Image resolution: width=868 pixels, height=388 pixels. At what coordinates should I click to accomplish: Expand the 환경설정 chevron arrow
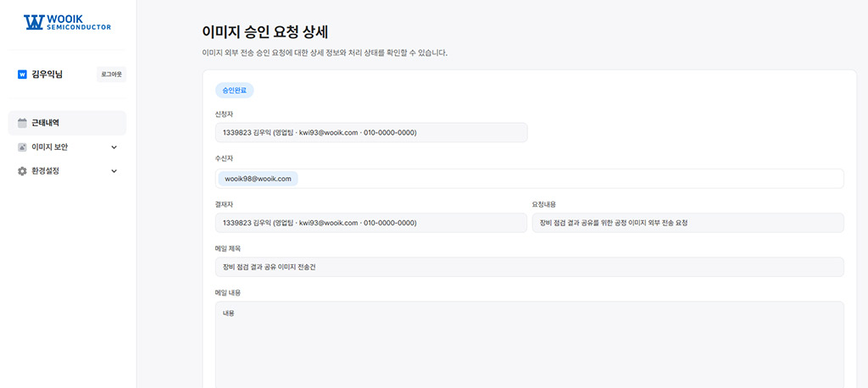click(114, 171)
